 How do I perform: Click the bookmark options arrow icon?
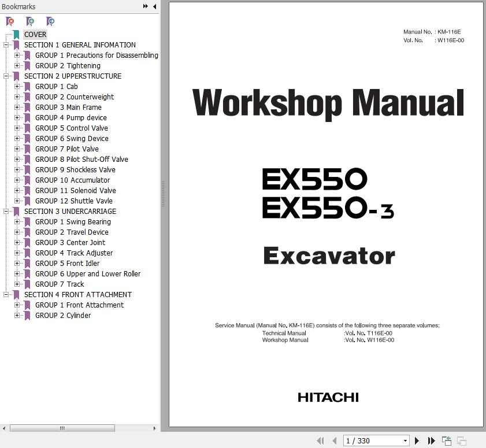pyautogui.click(x=50, y=21)
